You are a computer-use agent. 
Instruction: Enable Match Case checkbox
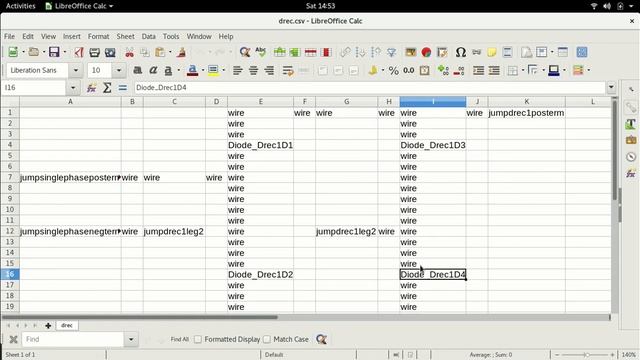coord(267,339)
